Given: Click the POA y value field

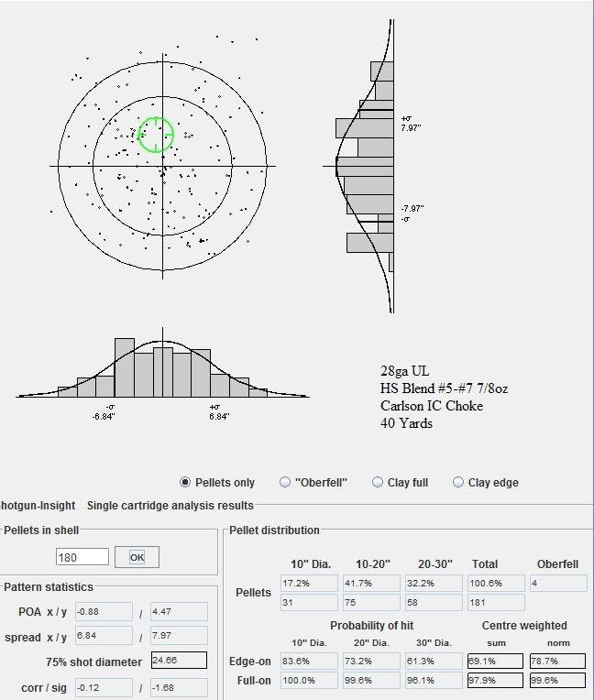Looking at the screenshot, I should click(x=178, y=612).
